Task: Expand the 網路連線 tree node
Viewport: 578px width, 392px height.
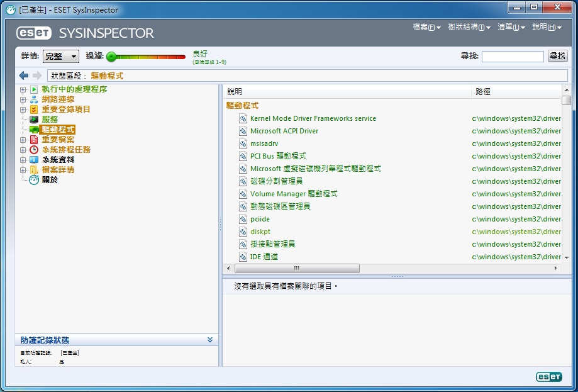Action: pyautogui.click(x=23, y=99)
